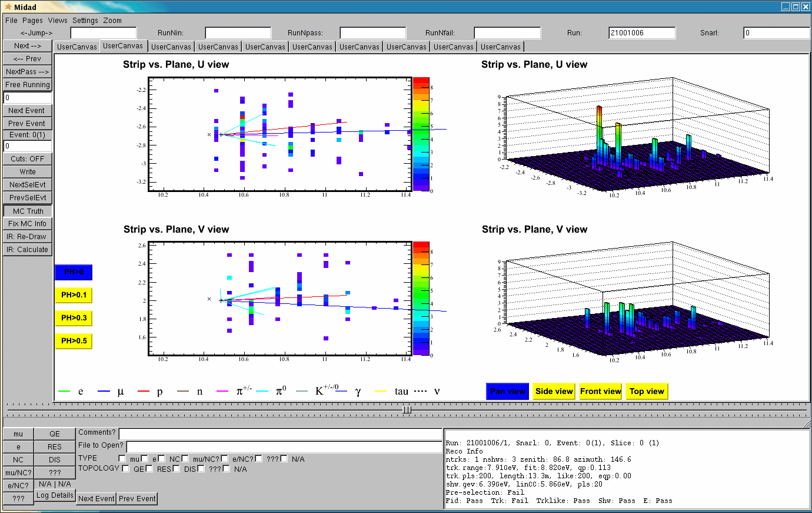Click the <-- Prev button
Screen dimensions: 812x513
27,59
